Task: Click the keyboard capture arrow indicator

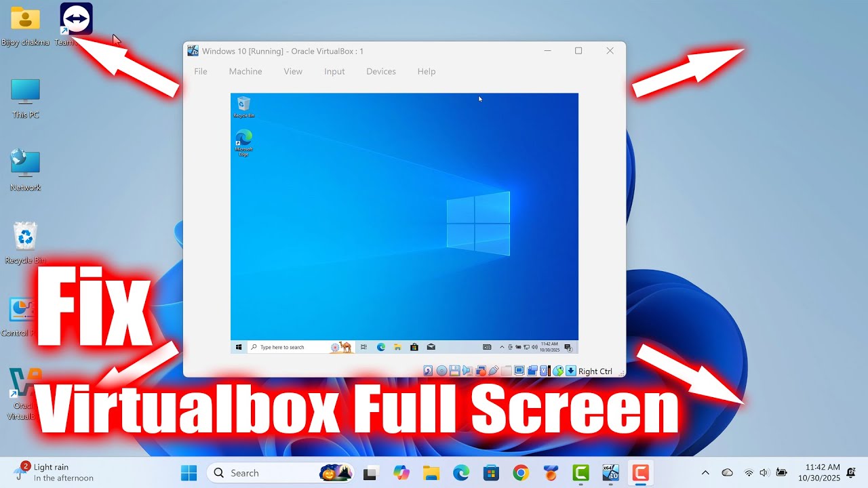Action: click(x=571, y=371)
